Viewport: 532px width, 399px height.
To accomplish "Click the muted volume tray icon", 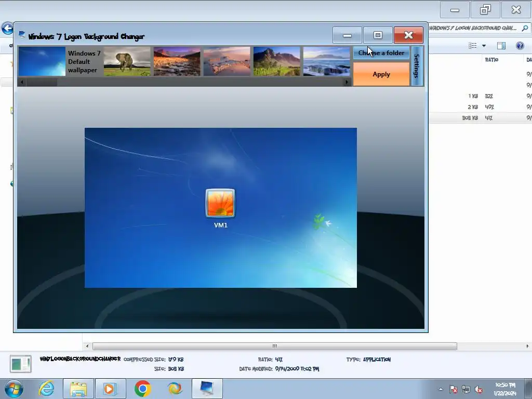I will pyautogui.click(x=478, y=389).
